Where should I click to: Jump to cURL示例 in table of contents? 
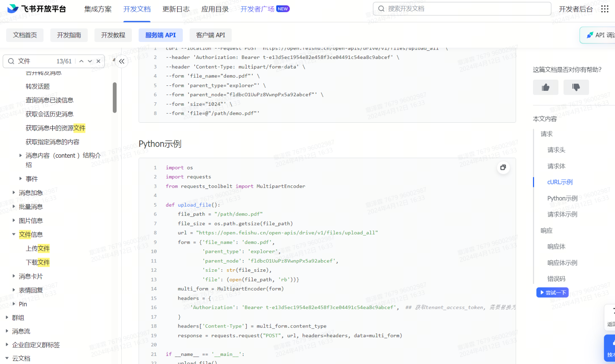pyautogui.click(x=560, y=182)
